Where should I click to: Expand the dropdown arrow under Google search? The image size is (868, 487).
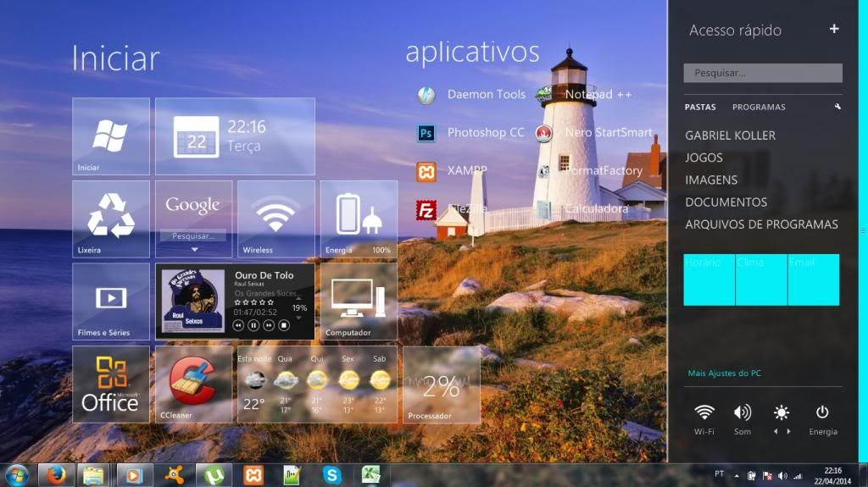click(x=194, y=250)
